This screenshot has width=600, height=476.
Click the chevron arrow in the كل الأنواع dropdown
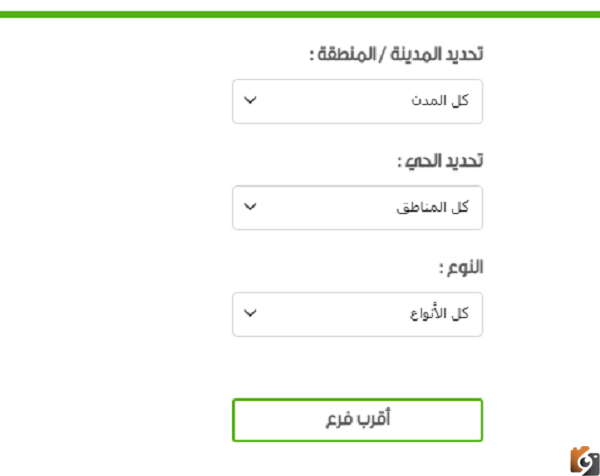click(x=250, y=313)
